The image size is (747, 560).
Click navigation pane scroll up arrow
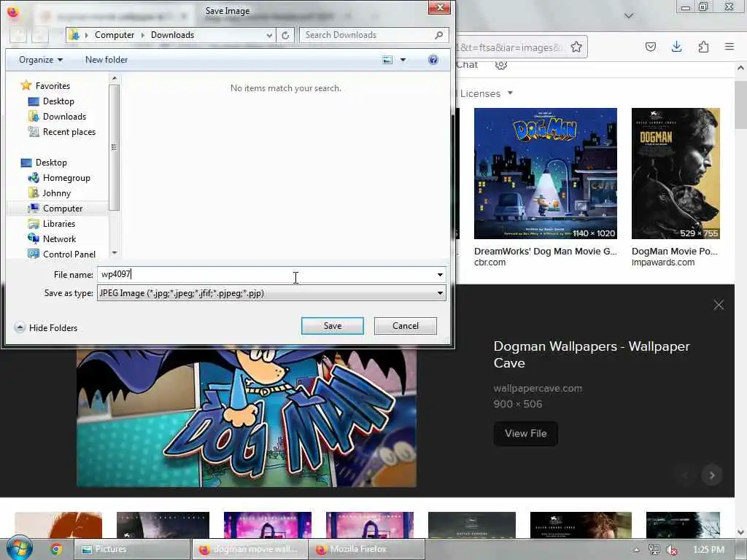[x=114, y=78]
